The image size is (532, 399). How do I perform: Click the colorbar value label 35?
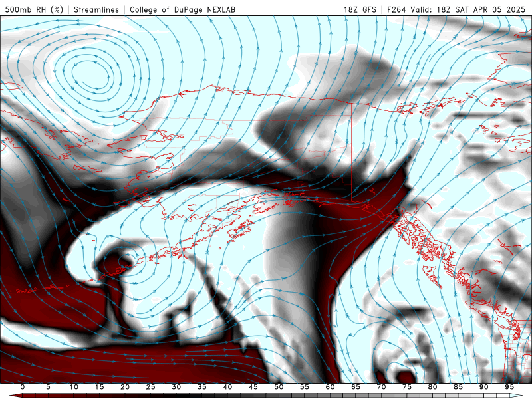(202, 387)
